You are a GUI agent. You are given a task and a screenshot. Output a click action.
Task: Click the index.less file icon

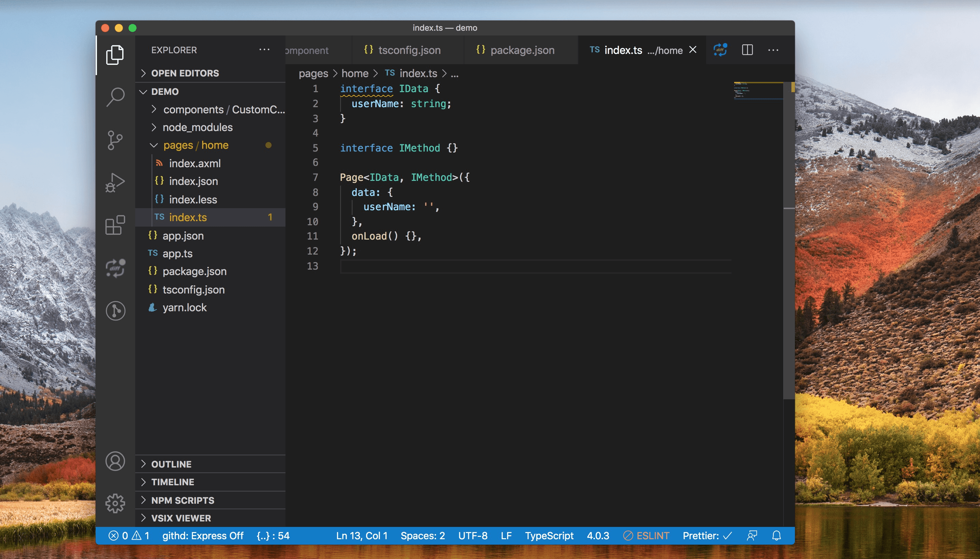click(x=159, y=199)
